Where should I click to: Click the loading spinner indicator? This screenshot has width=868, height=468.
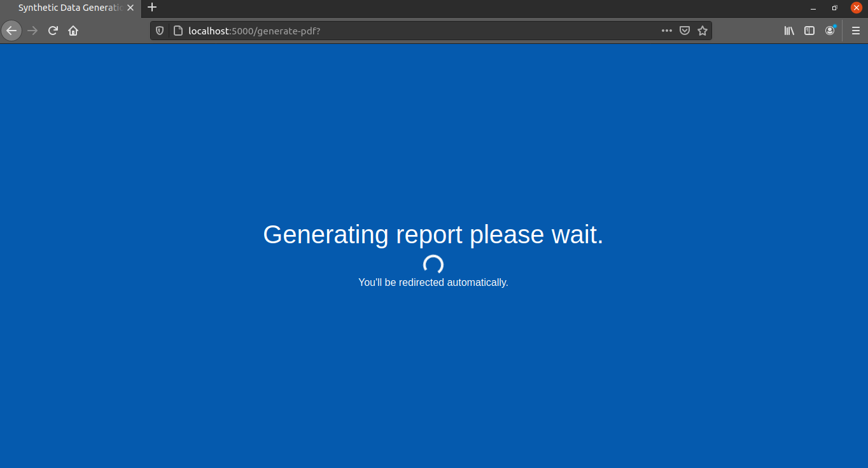coord(433,265)
